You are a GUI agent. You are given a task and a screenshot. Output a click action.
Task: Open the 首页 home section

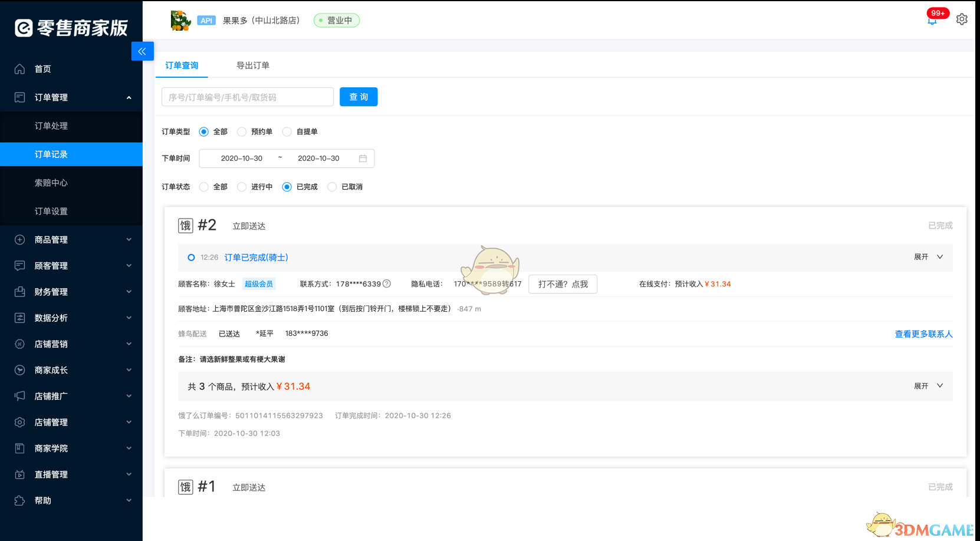coord(42,68)
